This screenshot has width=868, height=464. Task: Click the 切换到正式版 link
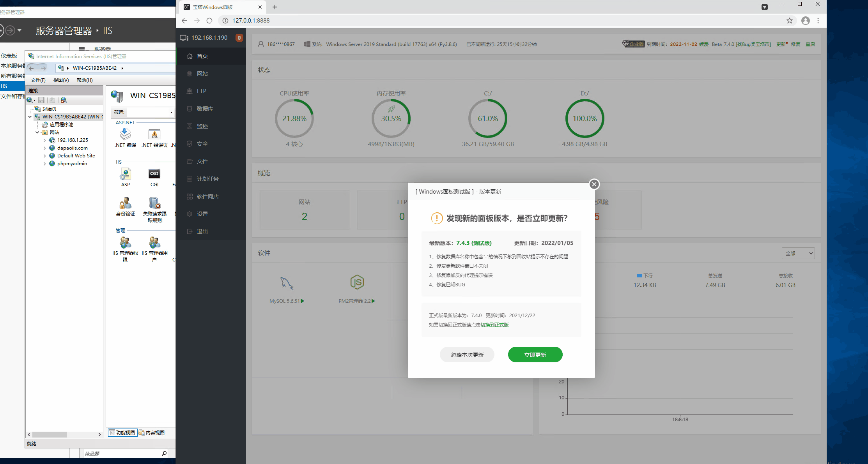click(494, 325)
